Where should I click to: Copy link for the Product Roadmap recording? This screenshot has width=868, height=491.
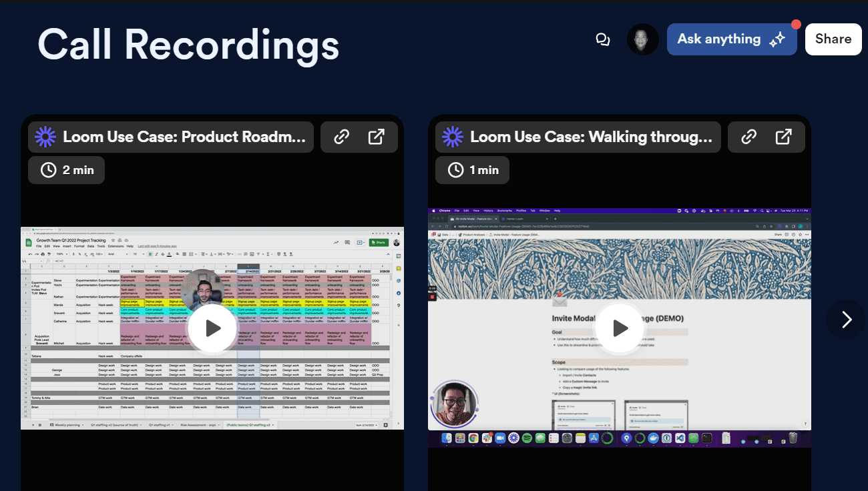point(342,137)
